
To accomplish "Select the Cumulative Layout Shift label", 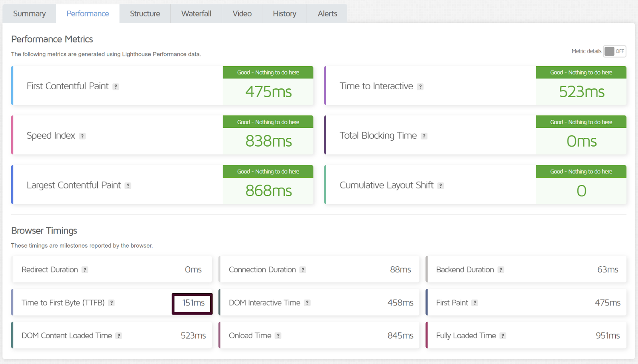I will 386,185.
